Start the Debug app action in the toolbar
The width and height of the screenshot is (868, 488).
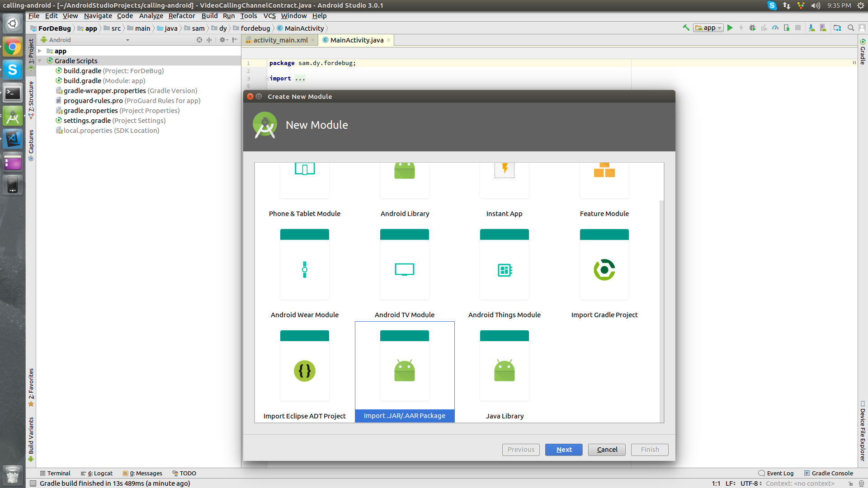point(752,28)
